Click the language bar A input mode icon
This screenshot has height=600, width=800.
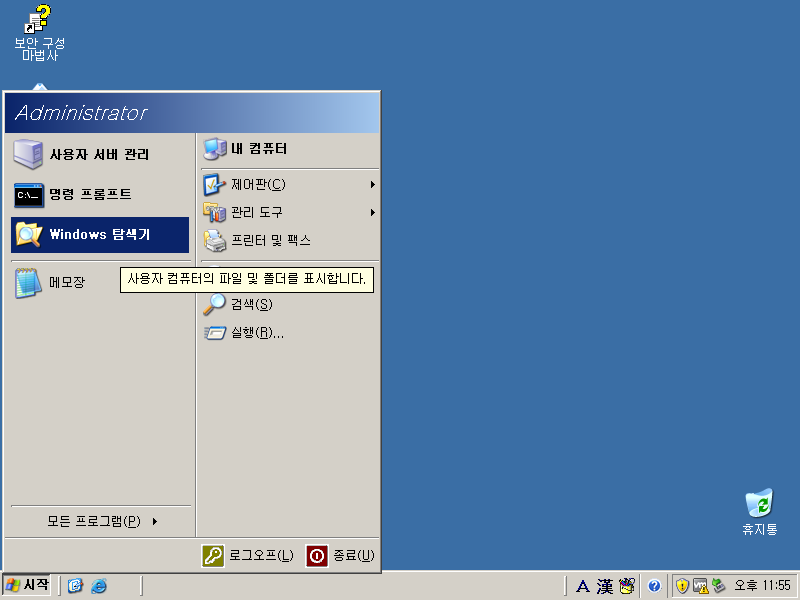[583, 586]
